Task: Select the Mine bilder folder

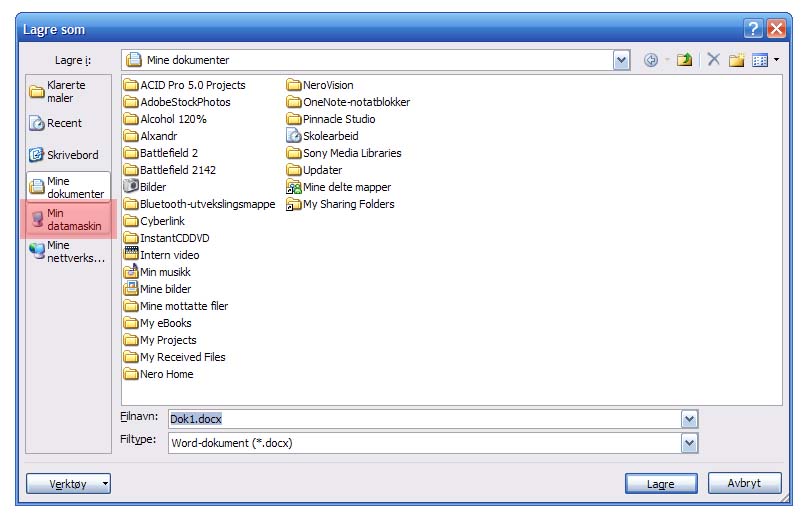Action: coord(157,289)
